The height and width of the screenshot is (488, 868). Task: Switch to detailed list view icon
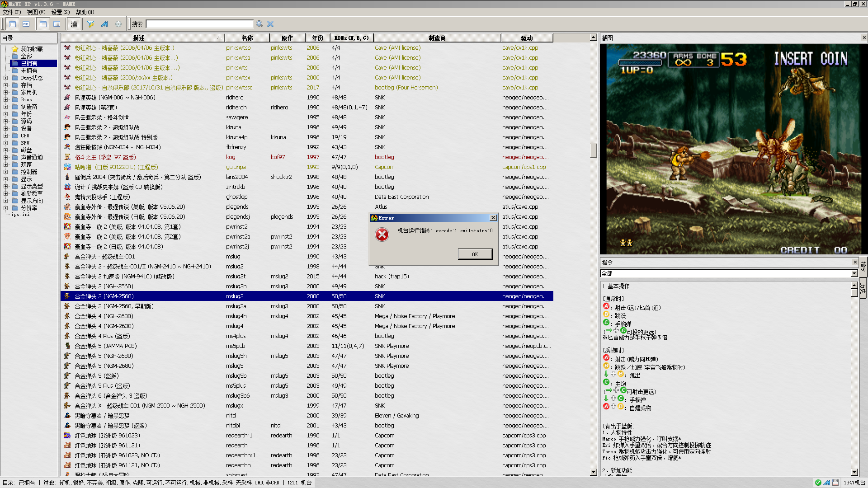coord(43,24)
